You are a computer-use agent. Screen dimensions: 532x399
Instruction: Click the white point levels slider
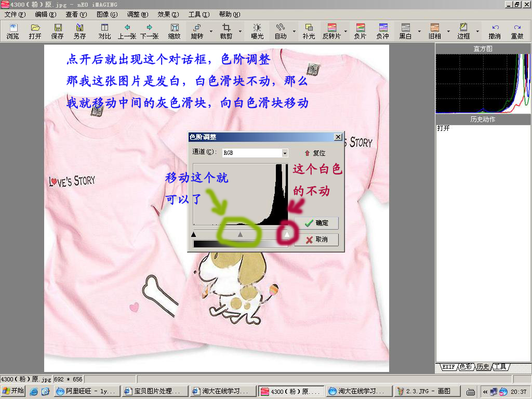(287, 234)
